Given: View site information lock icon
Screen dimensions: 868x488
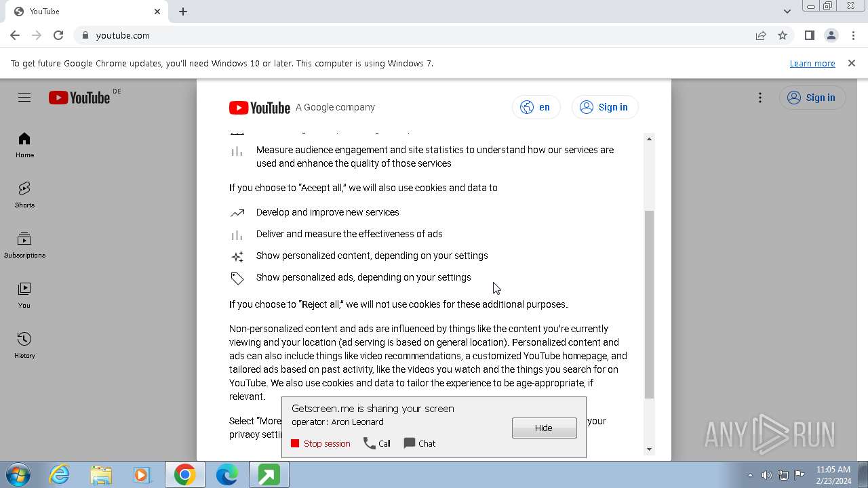Looking at the screenshot, I should click(85, 35).
